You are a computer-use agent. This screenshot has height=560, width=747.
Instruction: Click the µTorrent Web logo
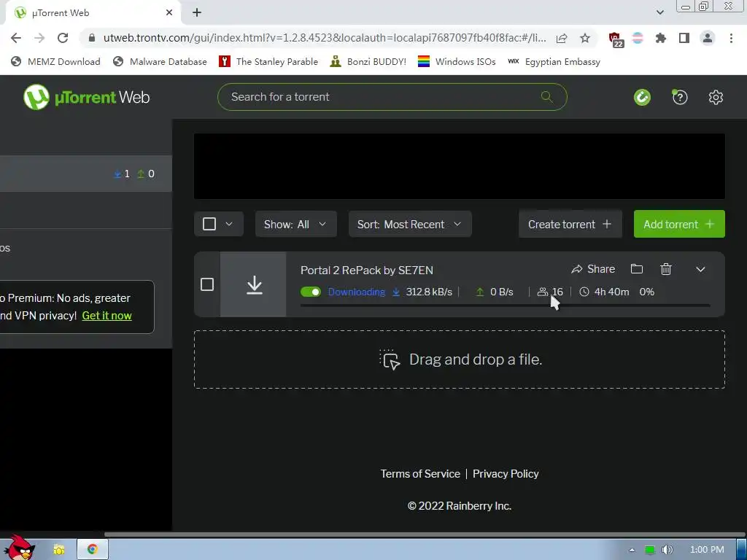(x=86, y=97)
